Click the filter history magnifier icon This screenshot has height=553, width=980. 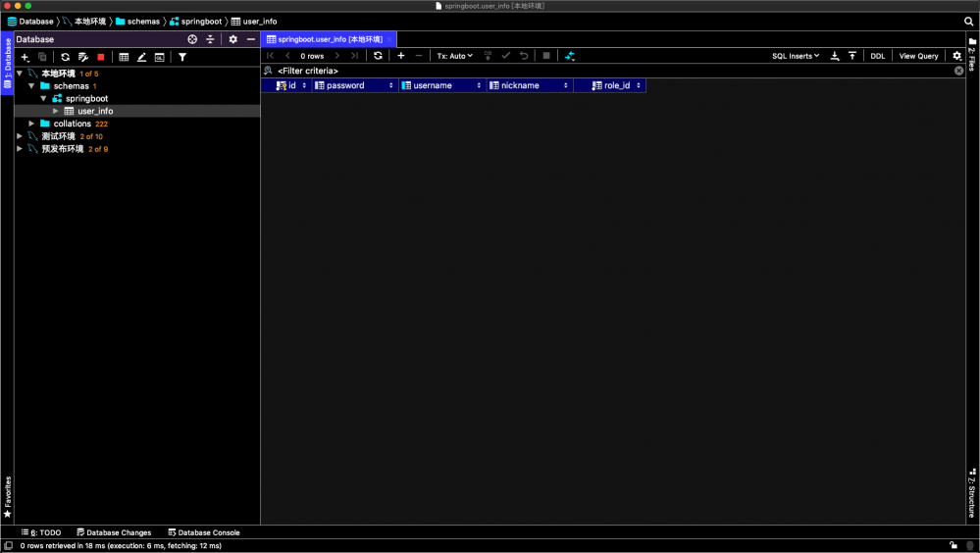click(x=268, y=71)
